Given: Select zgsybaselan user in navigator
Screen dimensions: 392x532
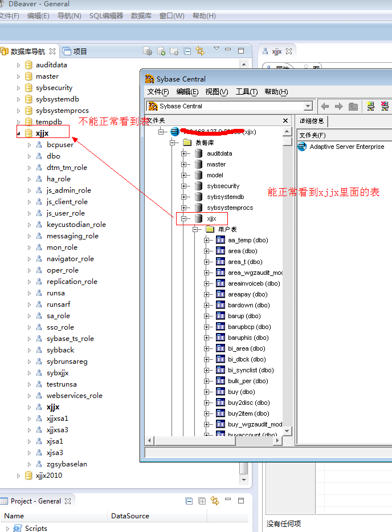Looking at the screenshot, I should [x=67, y=464].
